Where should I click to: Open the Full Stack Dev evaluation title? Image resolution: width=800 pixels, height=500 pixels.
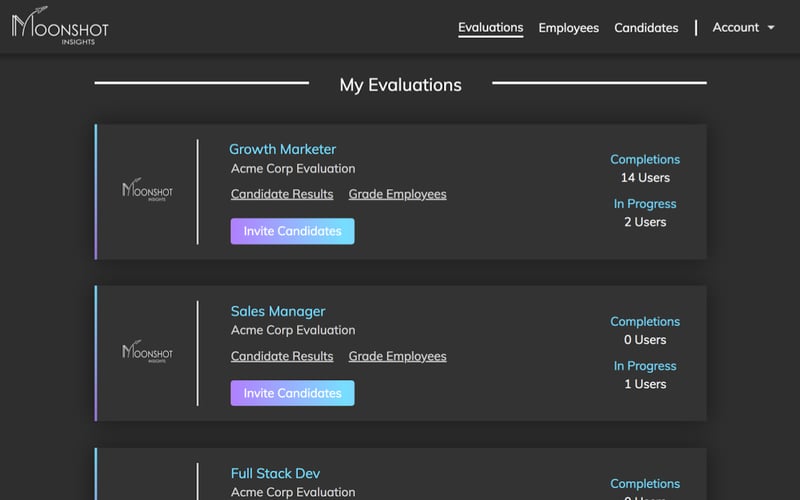pos(275,473)
